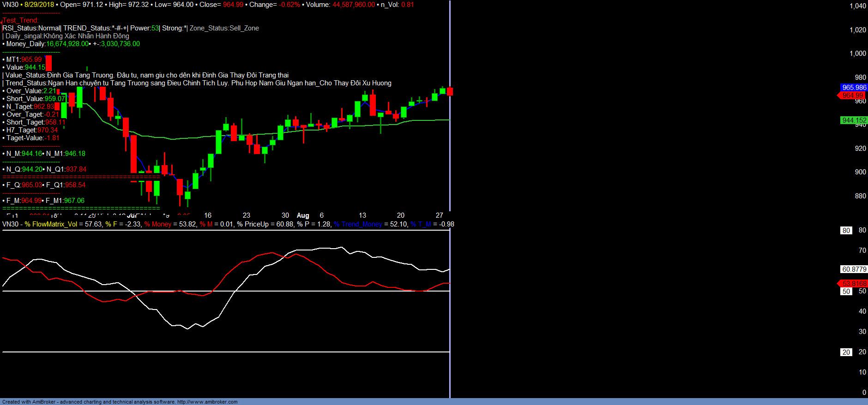The height and width of the screenshot is (405, 868).
Task: Select the boxed 20 level marker
Action: click(846, 352)
